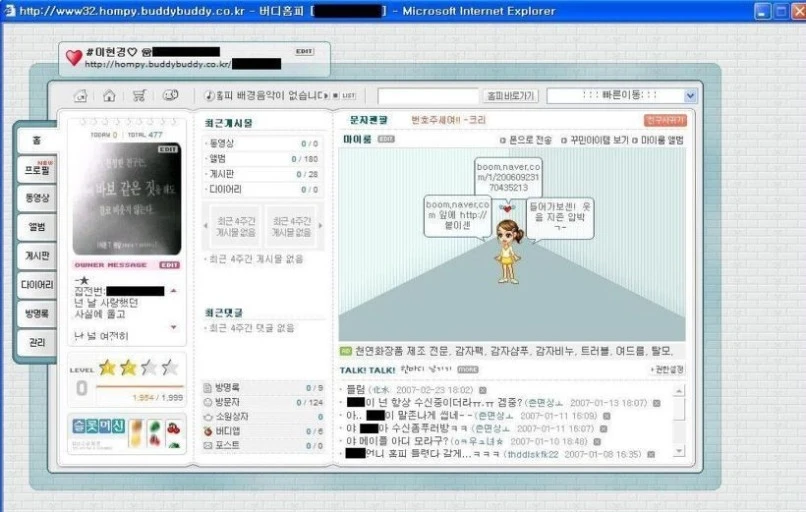Open the shopping cart icon

139,95
